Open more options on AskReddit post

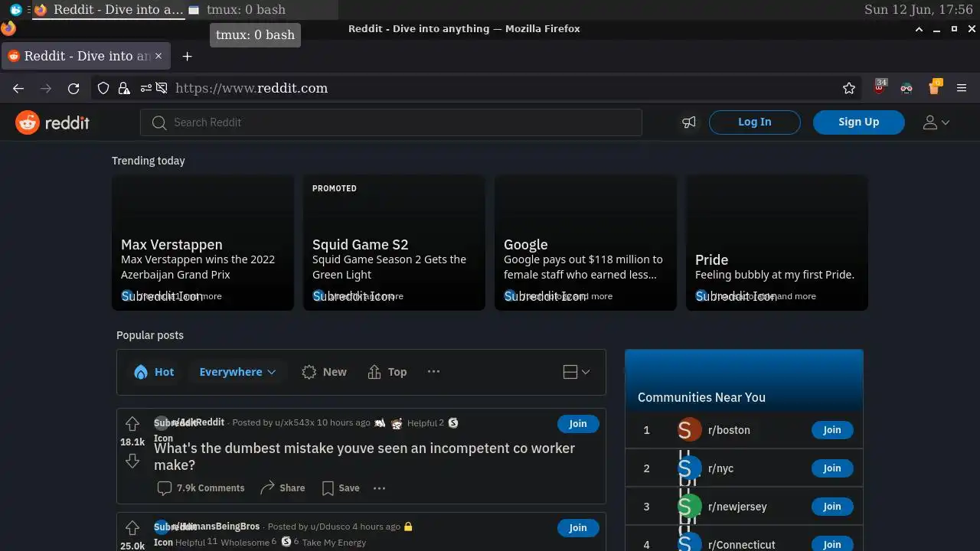(x=379, y=488)
